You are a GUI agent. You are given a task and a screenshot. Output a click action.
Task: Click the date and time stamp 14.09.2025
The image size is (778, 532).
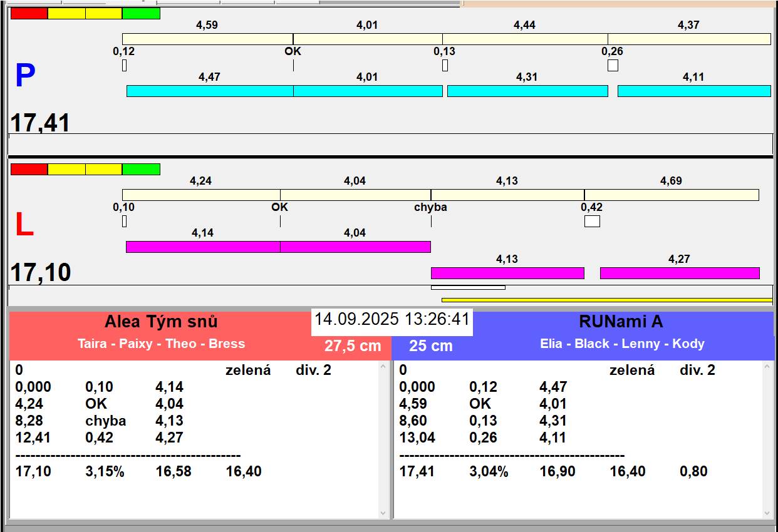[x=392, y=319]
